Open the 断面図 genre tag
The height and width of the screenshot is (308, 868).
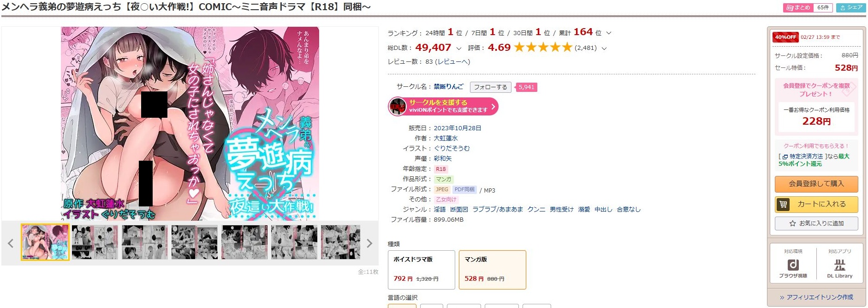click(x=459, y=209)
